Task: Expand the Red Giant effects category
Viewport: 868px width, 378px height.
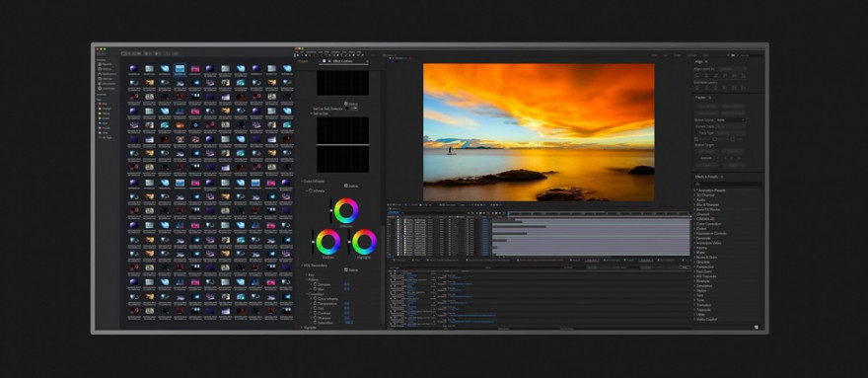Action: tap(694, 271)
